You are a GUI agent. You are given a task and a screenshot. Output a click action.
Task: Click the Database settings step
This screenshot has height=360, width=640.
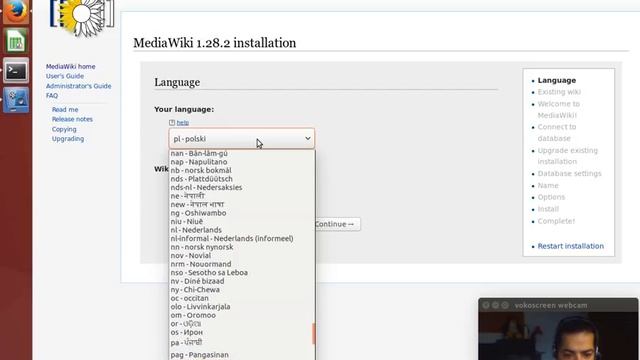569,173
